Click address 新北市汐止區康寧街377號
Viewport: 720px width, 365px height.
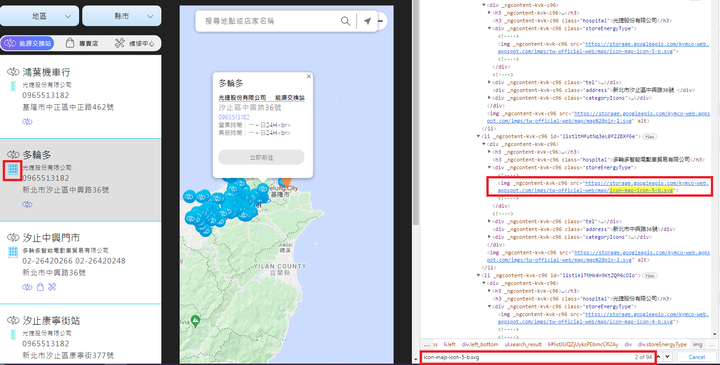(x=68, y=355)
